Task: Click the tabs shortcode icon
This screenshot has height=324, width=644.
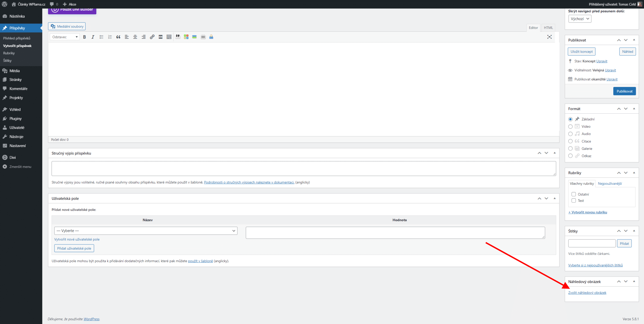Action: click(203, 37)
